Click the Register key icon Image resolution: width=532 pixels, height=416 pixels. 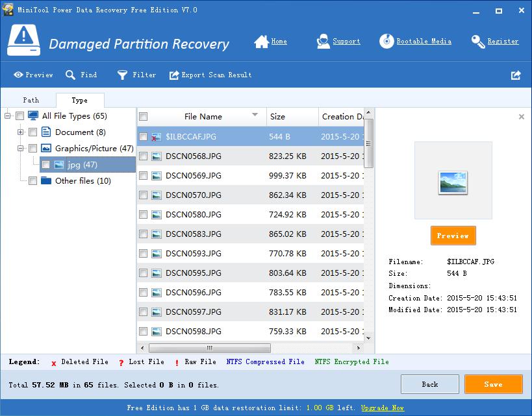(478, 42)
